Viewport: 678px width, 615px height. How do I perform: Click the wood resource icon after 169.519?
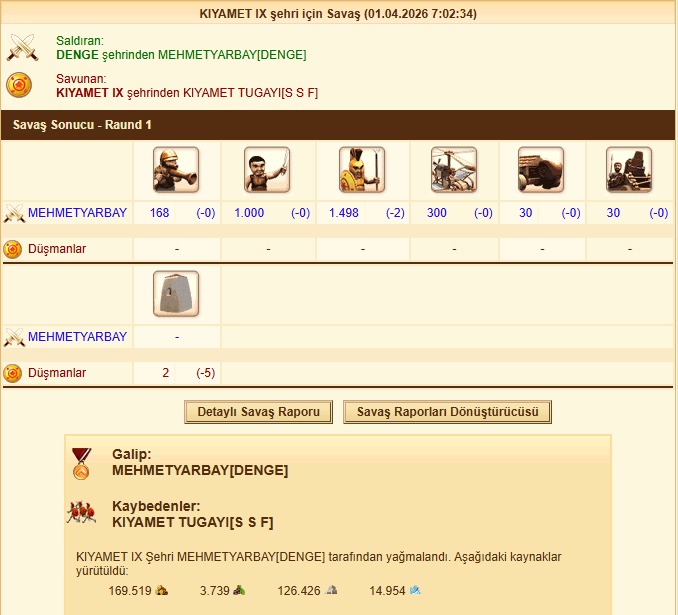[x=162, y=590]
